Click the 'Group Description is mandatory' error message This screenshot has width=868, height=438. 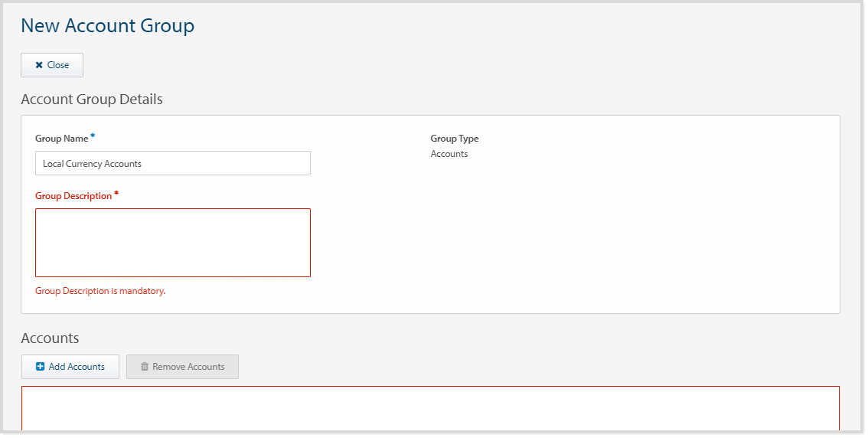100,291
